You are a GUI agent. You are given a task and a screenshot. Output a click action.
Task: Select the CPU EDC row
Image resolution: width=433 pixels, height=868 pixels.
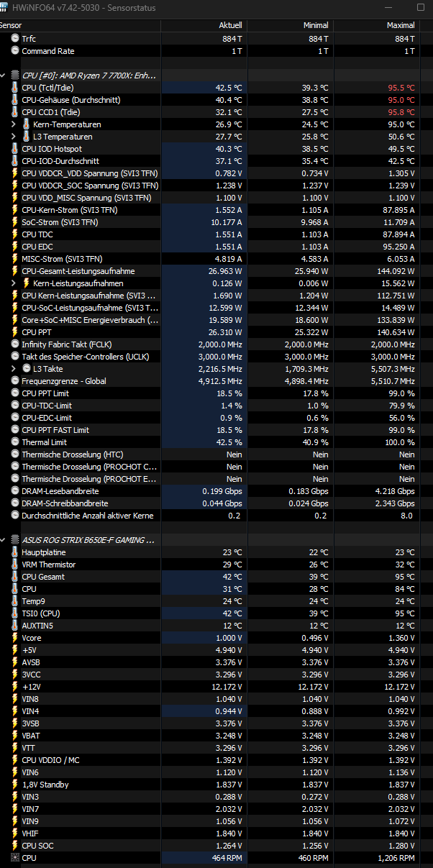[x=216, y=247]
